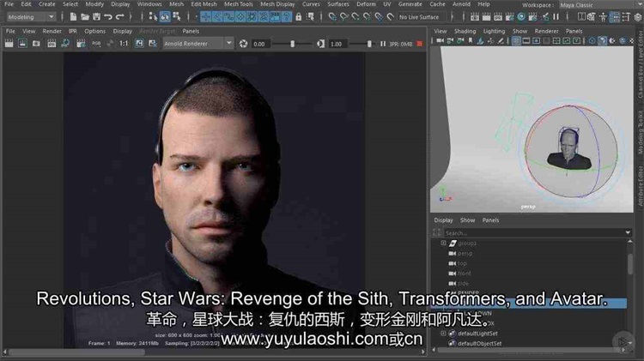Click the Snapshot camera icon in Render View
This screenshot has width=644, height=361.
pyautogui.click(x=36, y=44)
